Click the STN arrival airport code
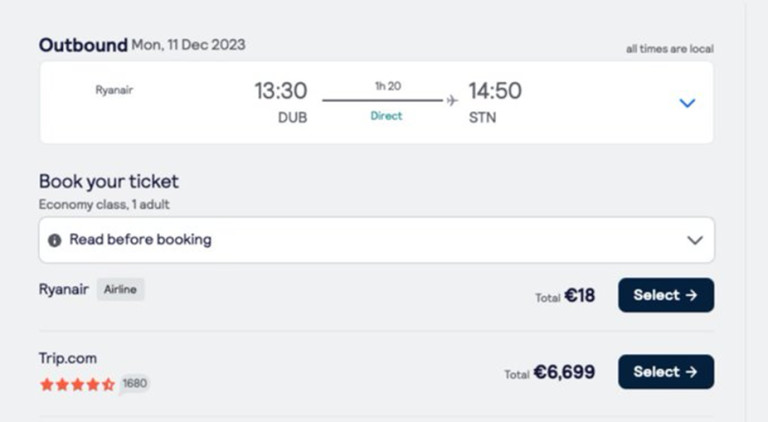The width and height of the screenshot is (768, 422). click(482, 117)
